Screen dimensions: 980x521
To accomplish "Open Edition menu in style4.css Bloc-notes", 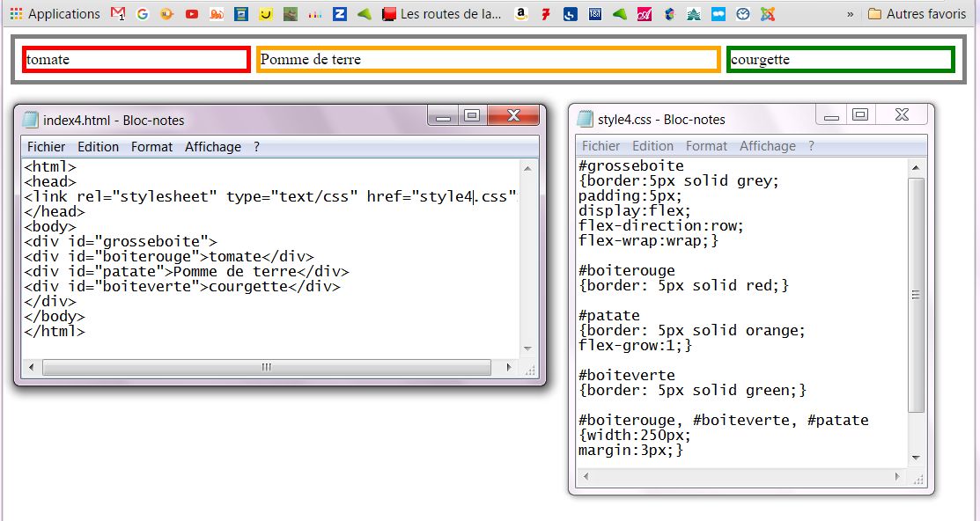I will tap(652, 146).
